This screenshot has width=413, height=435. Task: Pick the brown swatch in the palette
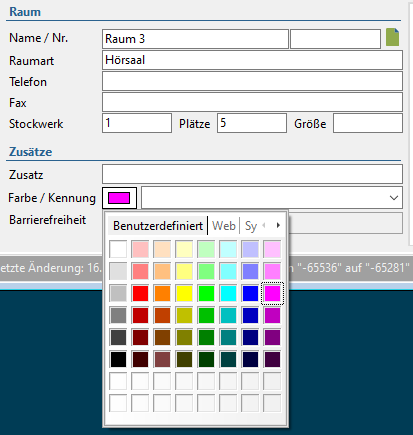(x=162, y=337)
